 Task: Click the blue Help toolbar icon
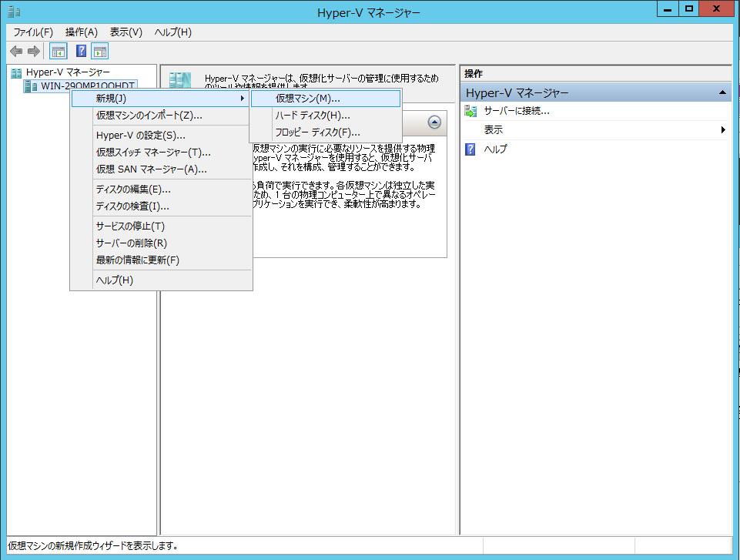(81, 51)
